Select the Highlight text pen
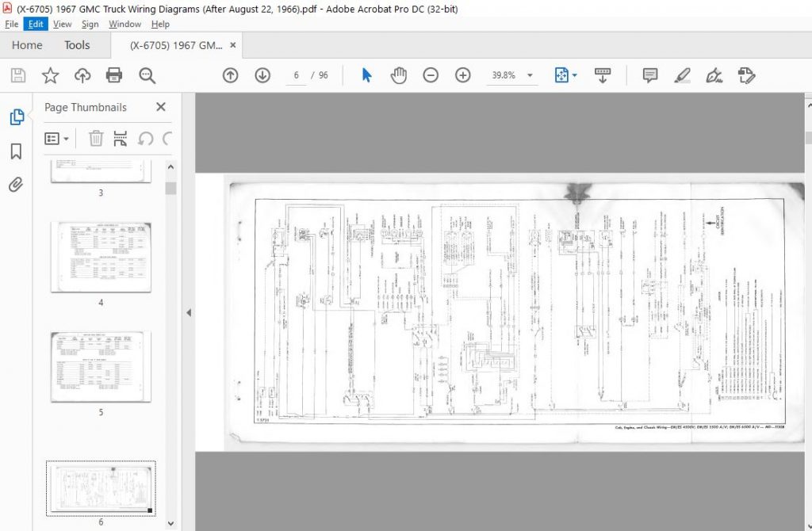This screenshot has height=531, width=812. pyautogui.click(x=682, y=75)
